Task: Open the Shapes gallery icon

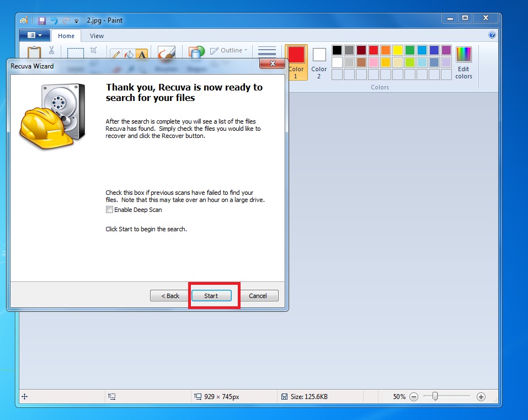Action: click(196, 52)
